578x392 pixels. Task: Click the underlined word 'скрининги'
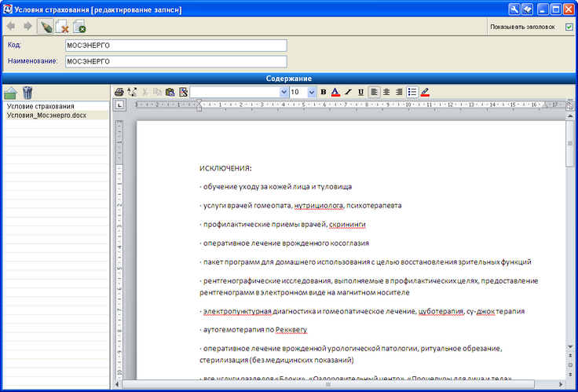pos(347,225)
